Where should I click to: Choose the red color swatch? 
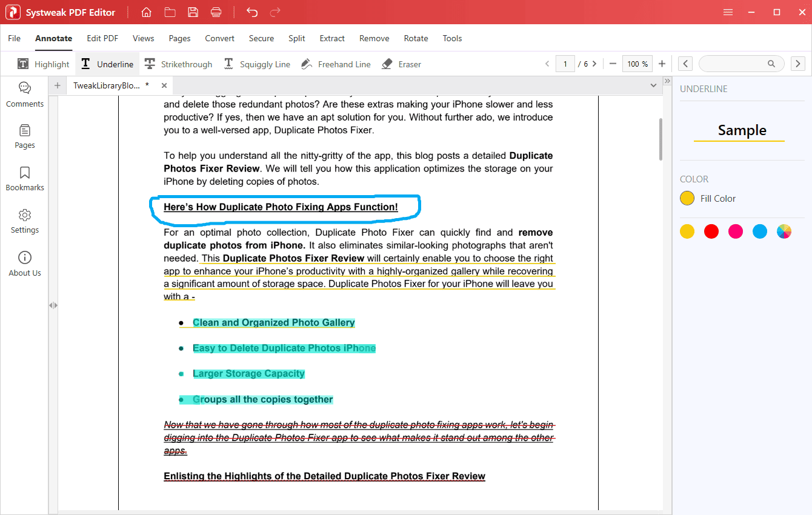pos(711,231)
